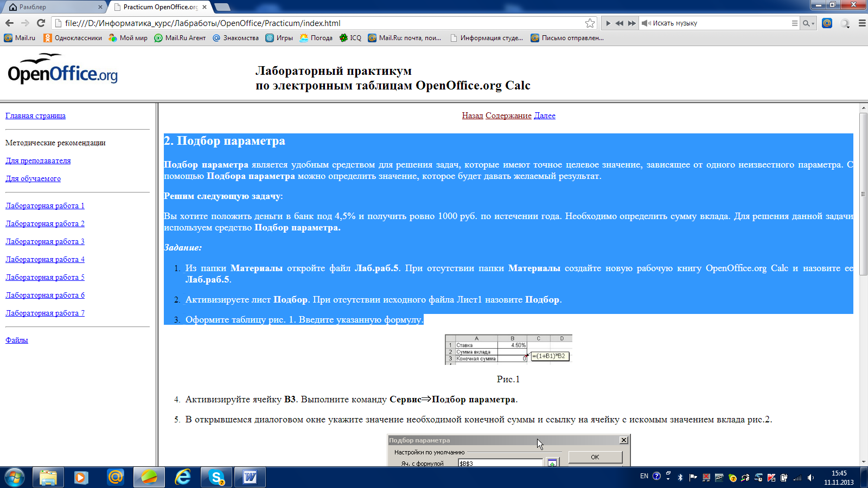Open 'Лабораторная работа 7' link
The height and width of the screenshot is (488, 868).
point(45,313)
